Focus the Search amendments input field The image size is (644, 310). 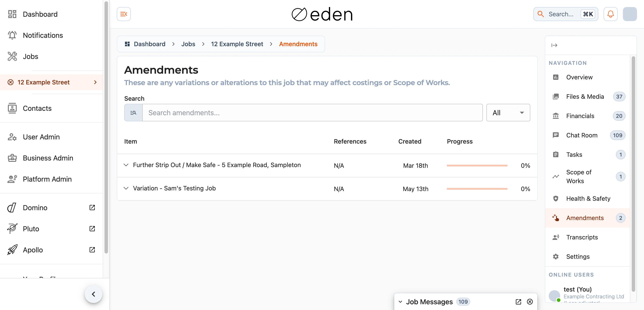pos(312,113)
